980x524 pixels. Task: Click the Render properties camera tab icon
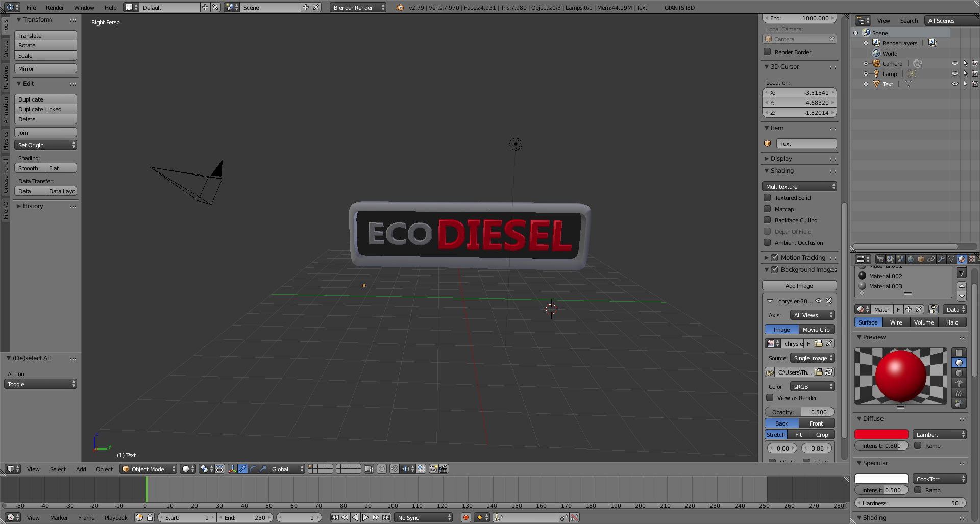pyautogui.click(x=880, y=259)
